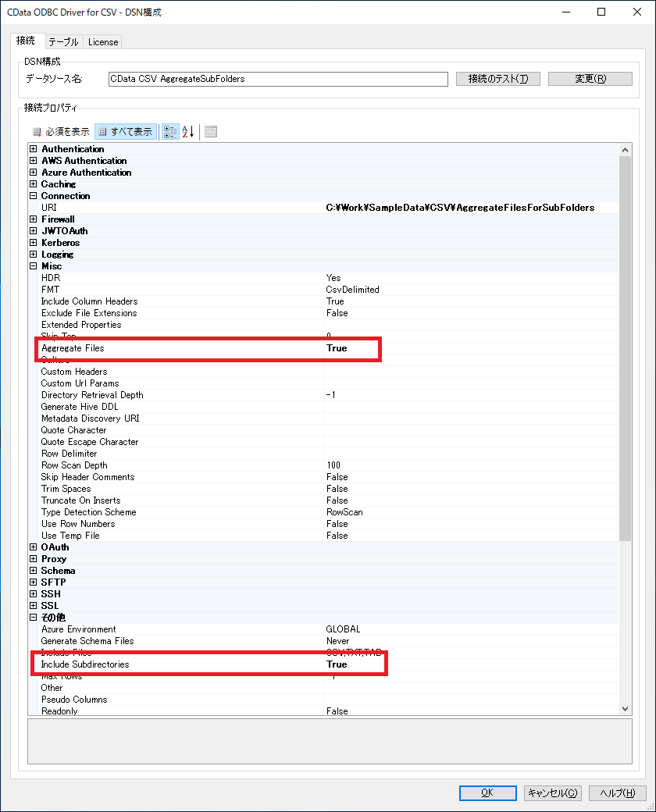Expand the Authentication category

coord(33,149)
